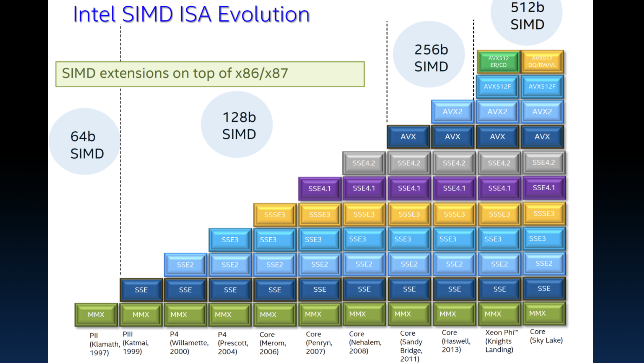644x363 pixels.
Task: Click AVX2 block in the Sky Lake column
Action: (x=542, y=112)
